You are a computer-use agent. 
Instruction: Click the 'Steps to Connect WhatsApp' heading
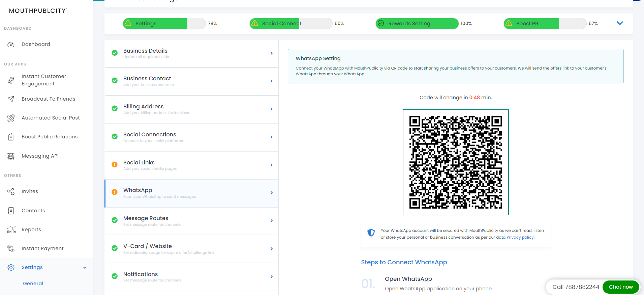pos(404,262)
